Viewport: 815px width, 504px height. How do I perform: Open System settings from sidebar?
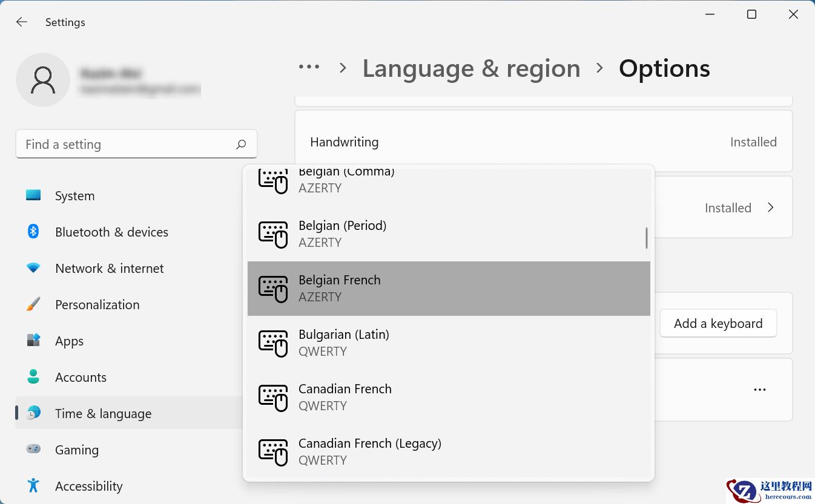(74, 196)
